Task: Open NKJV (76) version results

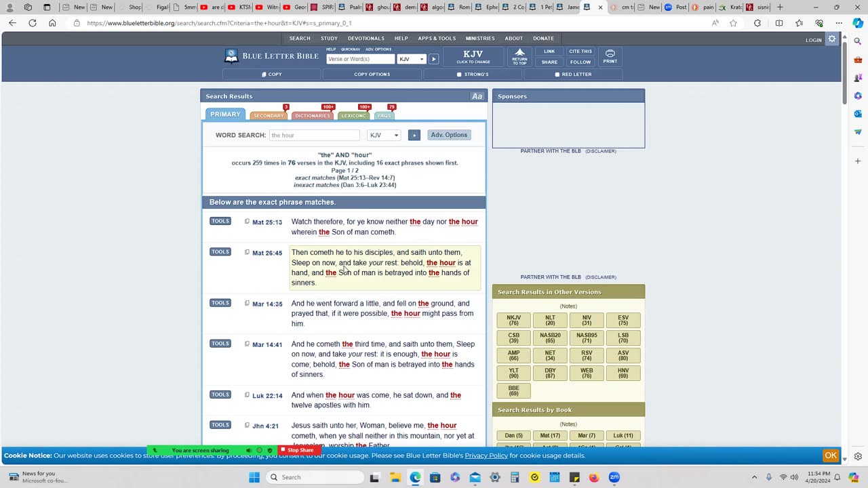Action: pos(513,320)
